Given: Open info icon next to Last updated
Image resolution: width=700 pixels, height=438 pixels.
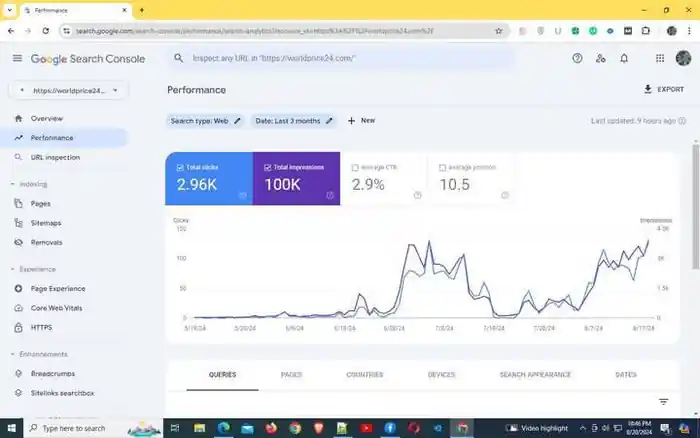Looking at the screenshot, I should 682,121.
